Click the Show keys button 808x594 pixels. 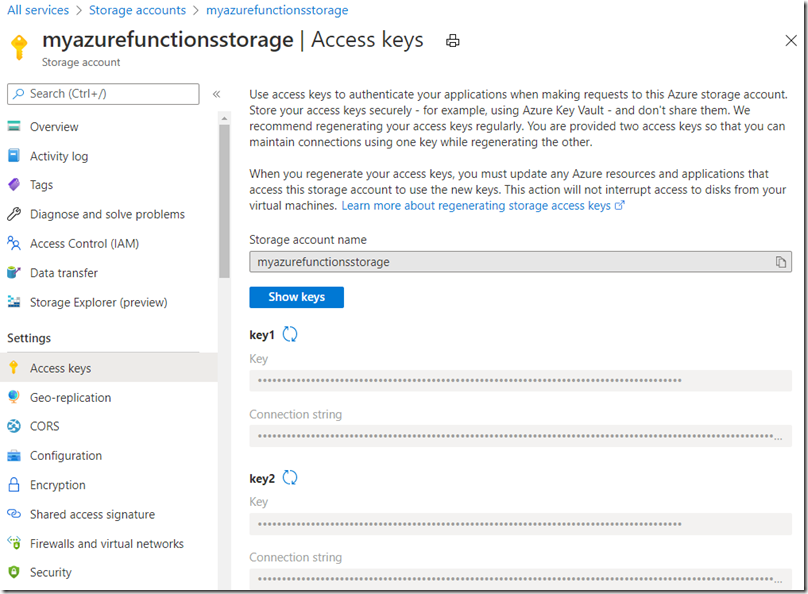tap(296, 297)
